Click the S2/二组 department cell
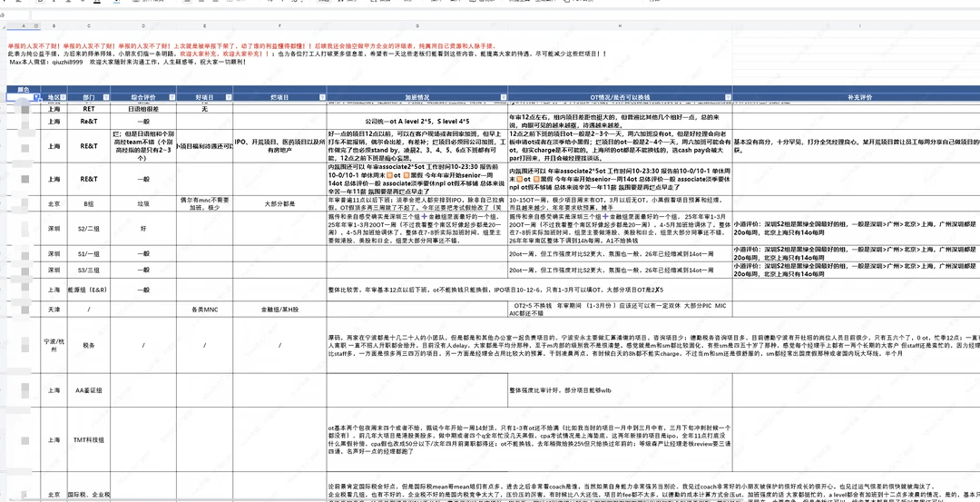 pos(89,229)
